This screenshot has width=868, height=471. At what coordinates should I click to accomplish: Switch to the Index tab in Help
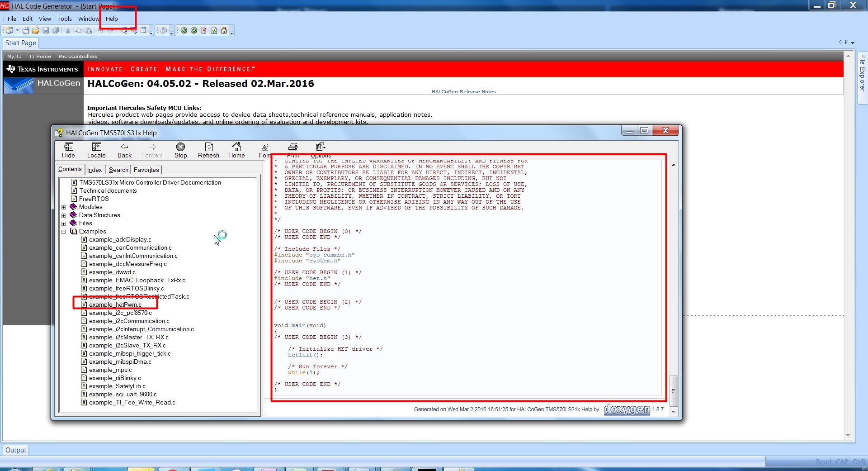coord(94,170)
